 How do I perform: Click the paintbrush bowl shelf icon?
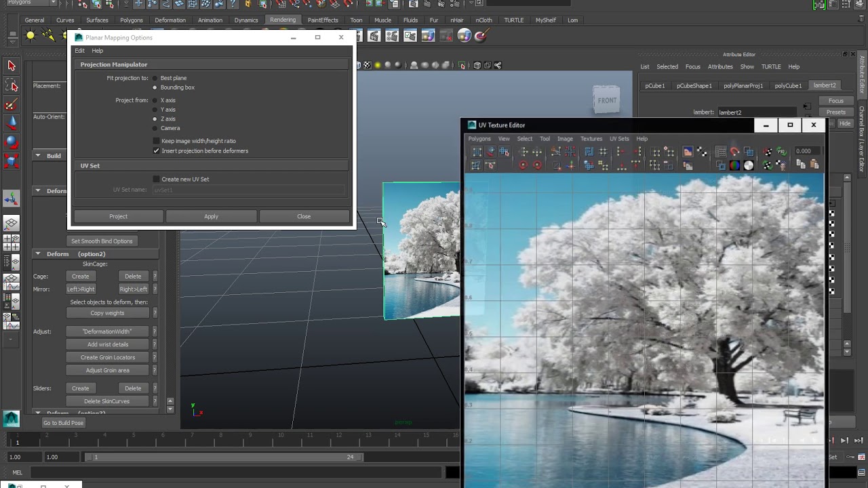[483, 36]
